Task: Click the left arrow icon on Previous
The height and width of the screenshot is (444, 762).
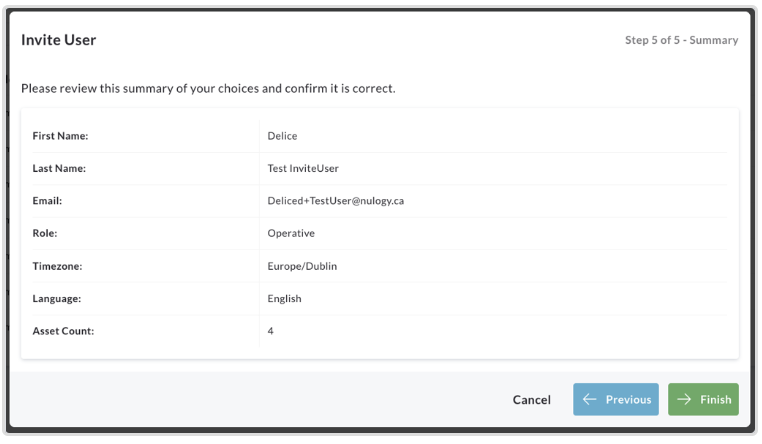Action: pos(589,399)
